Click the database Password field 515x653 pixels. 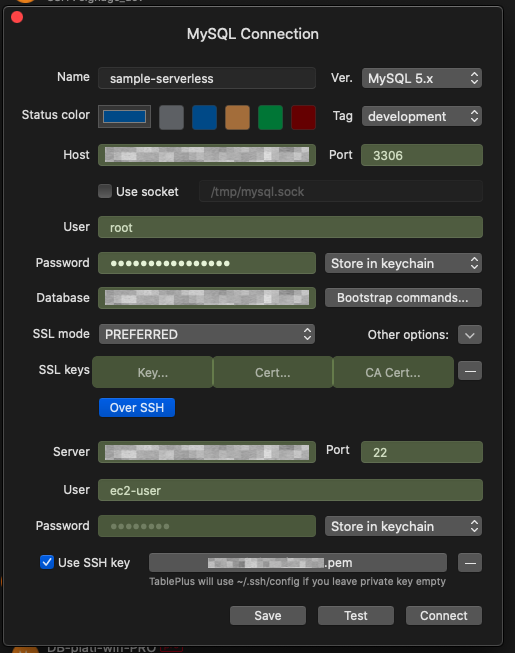coord(206,263)
